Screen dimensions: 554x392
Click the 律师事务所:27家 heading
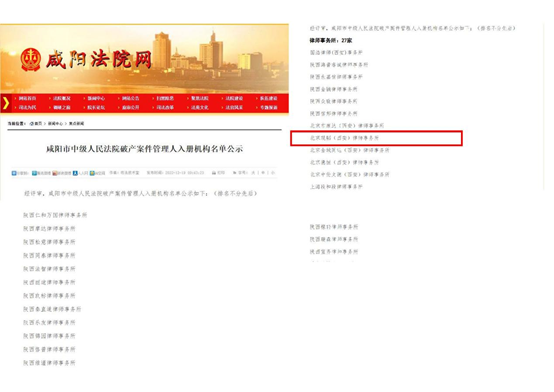tap(331, 40)
